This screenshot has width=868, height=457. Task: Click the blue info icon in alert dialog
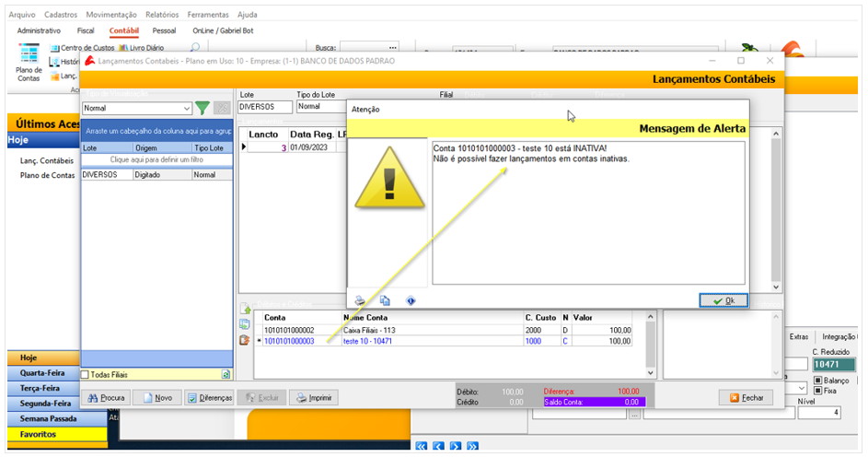tap(411, 300)
